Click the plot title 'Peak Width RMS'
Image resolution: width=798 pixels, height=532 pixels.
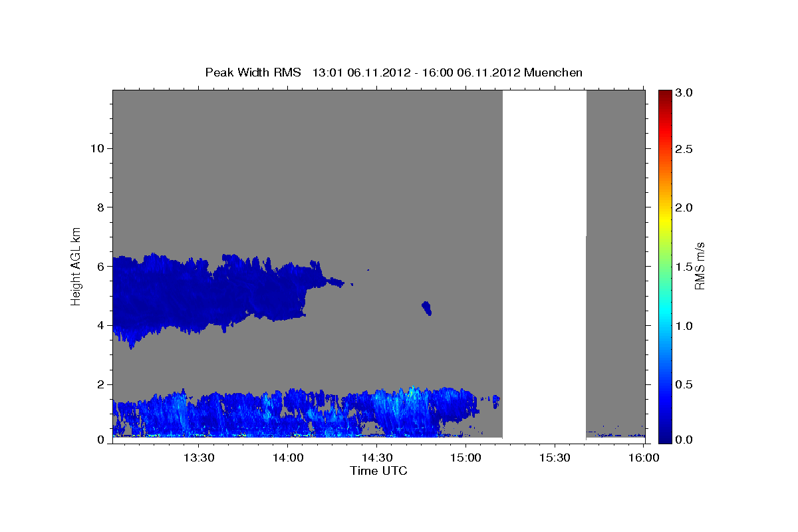(x=253, y=72)
